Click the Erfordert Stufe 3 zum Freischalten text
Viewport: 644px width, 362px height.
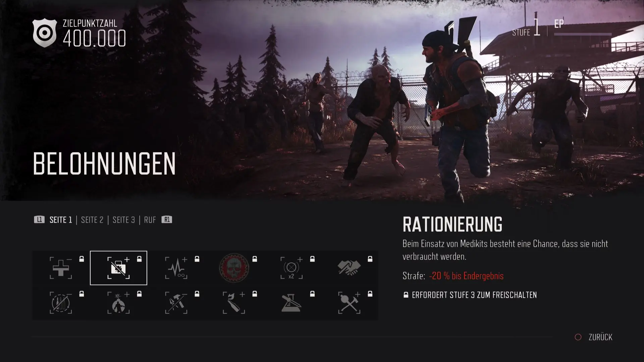pyautogui.click(x=474, y=295)
